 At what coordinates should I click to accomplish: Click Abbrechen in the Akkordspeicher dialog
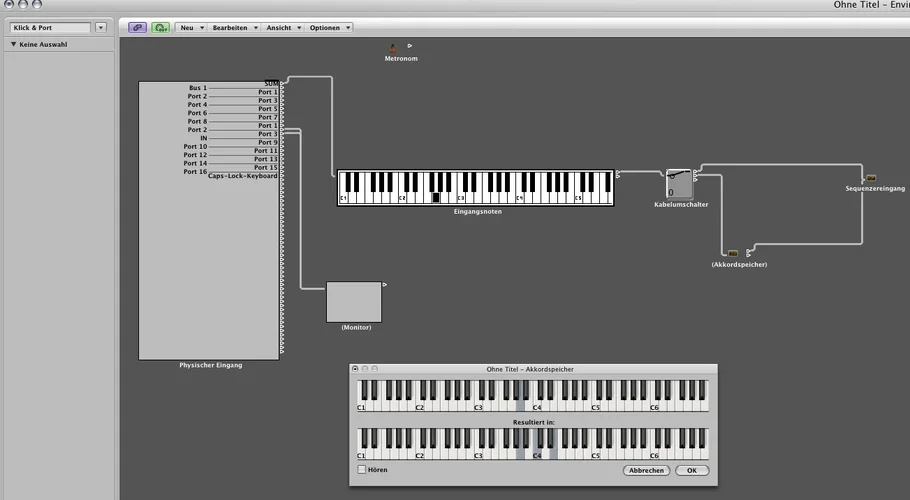[x=647, y=470]
